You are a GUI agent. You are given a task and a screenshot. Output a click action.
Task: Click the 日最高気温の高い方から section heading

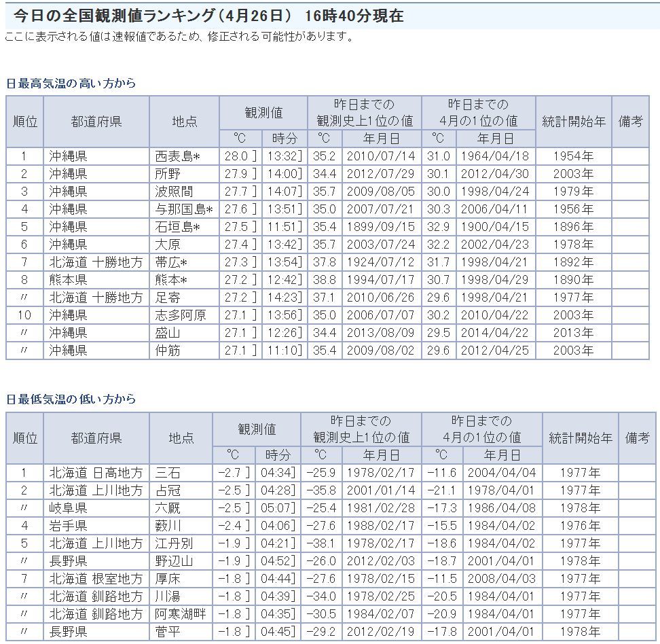coord(71,84)
